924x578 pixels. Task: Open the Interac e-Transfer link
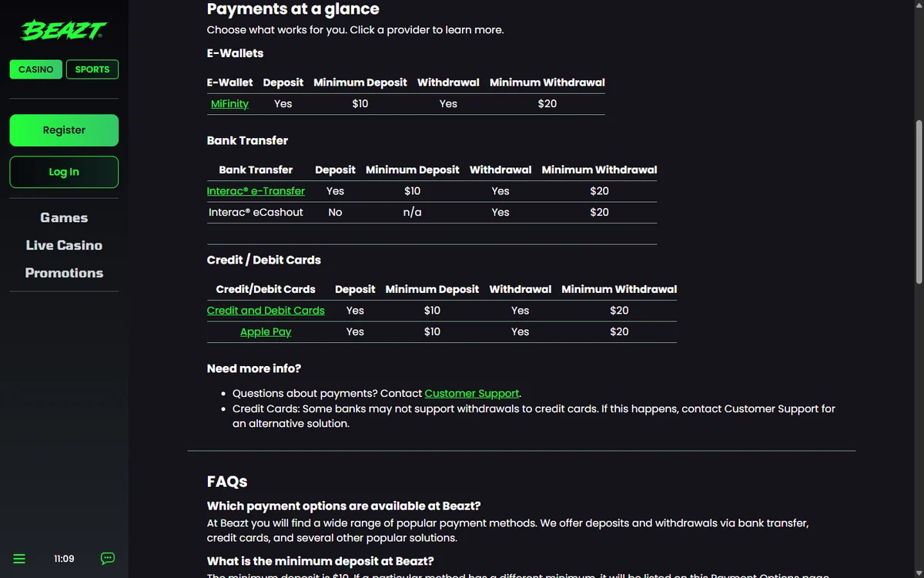click(256, 191)
